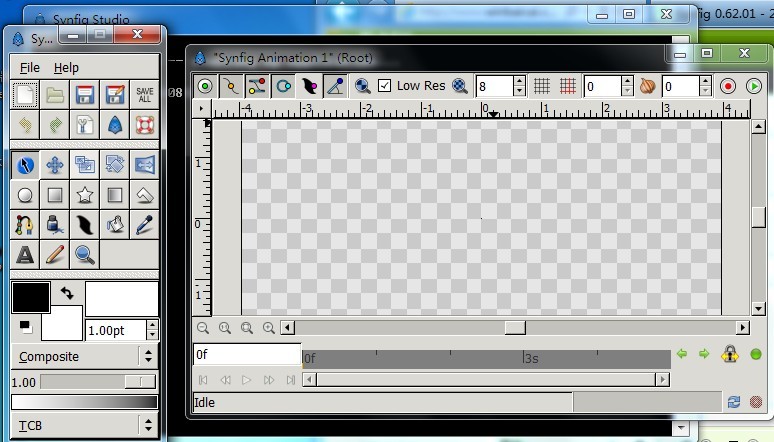Open the Help menu
774x442 pixels.
point(66,67)
